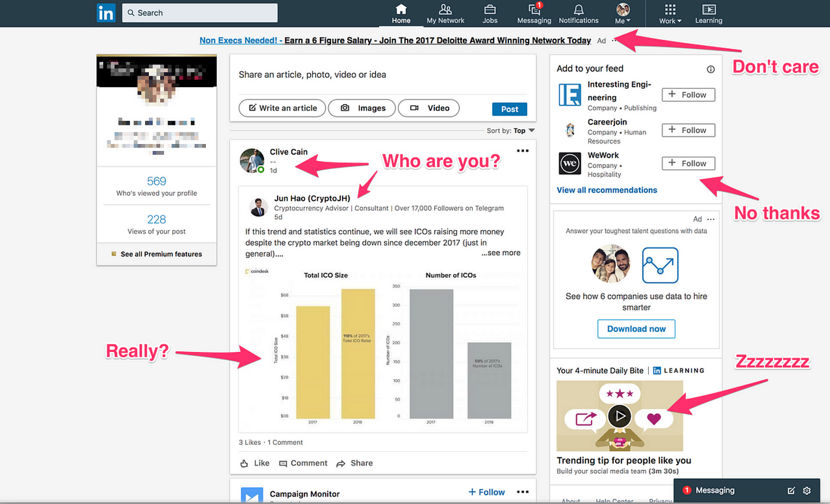
Task: Go to My Network
Action: (445, 14)
